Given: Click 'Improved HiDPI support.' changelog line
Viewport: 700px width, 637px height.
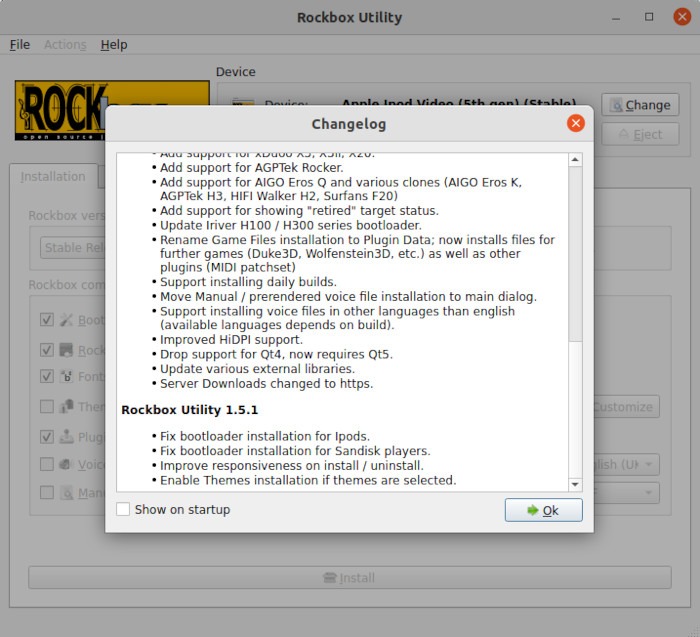Looking at the screenshot, I should tap(231, 340).
